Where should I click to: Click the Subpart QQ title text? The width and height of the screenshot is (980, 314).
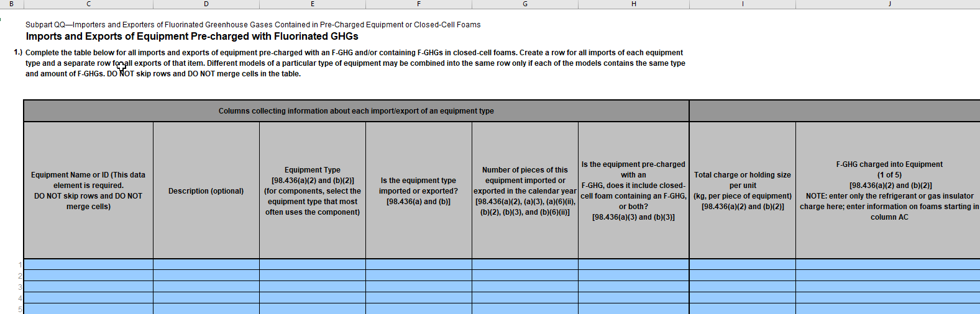[x=253, y=25]
